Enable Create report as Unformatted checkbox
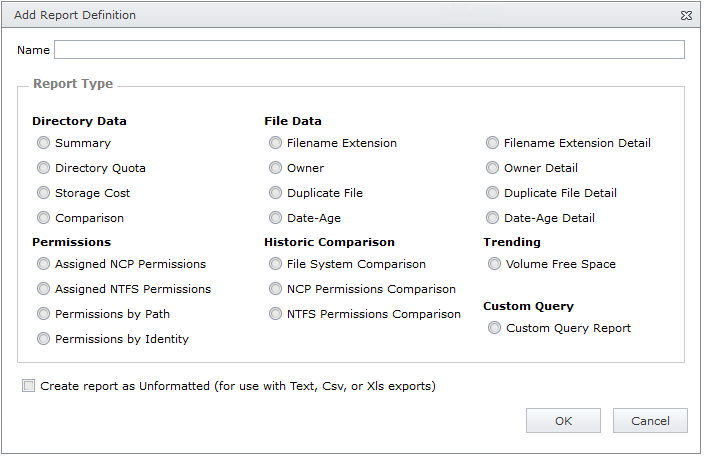 point(29,386)
